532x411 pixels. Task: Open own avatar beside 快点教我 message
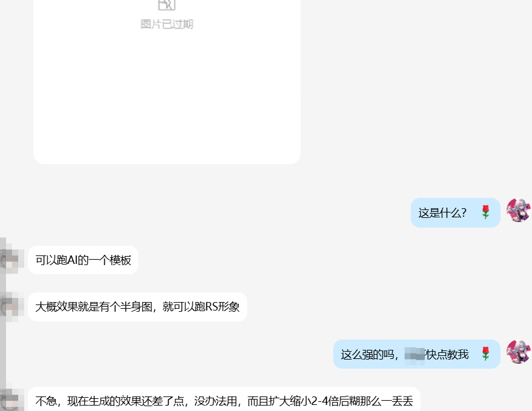(x=519, y=352)
